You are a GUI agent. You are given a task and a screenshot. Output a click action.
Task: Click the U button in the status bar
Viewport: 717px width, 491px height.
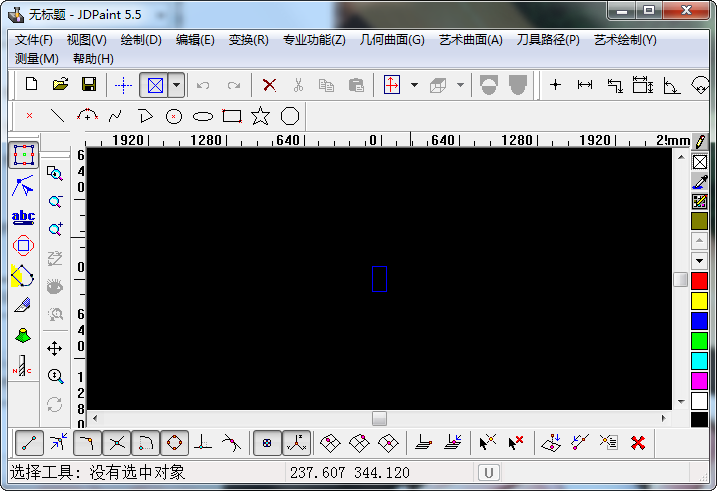point(488,472)
